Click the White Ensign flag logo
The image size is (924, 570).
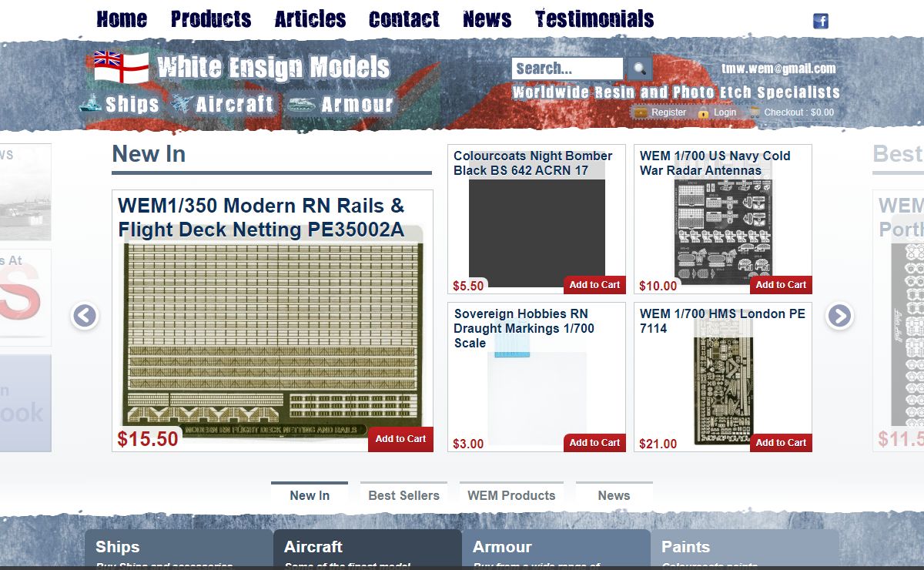pyautogui.click(x=122, y=67)
